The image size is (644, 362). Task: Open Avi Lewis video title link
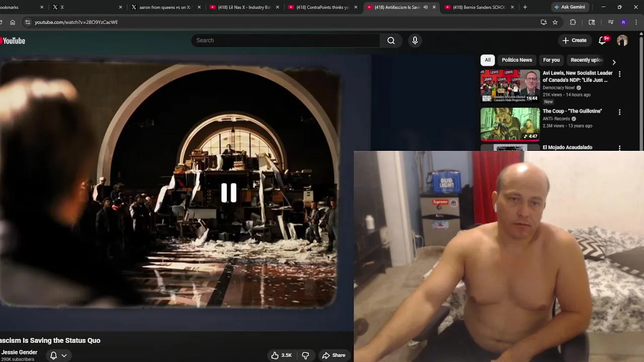(578, 76)
